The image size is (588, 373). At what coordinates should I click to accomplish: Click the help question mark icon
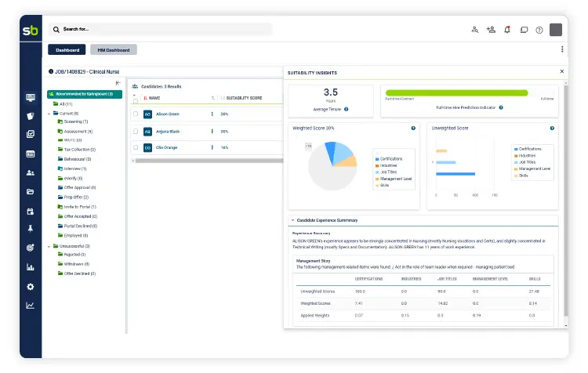(x=539, y=30)
